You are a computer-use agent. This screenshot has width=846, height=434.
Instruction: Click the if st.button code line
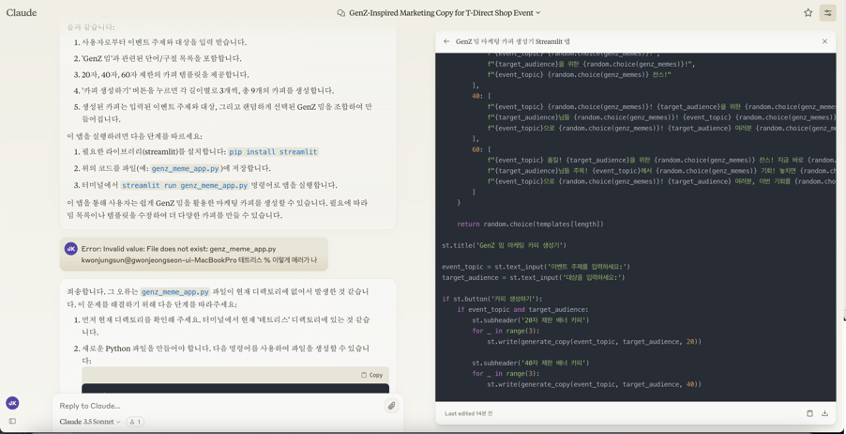pos(492,299)
